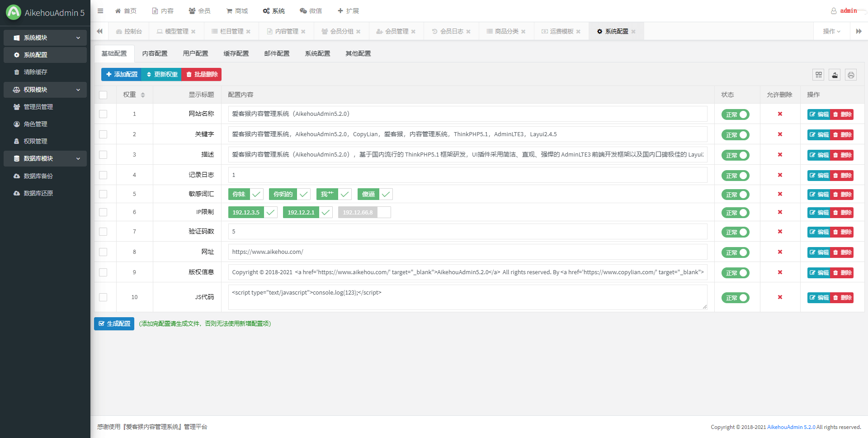
Task: Close the 内容管理 tab
Action: point(303,32)
